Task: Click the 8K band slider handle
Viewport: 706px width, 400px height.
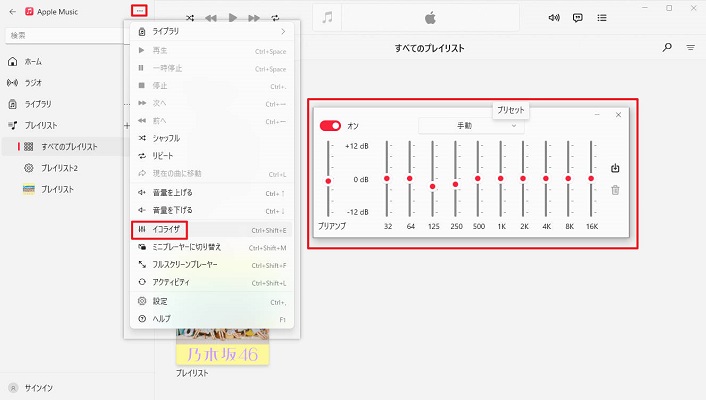Action: tap(568, 178)
